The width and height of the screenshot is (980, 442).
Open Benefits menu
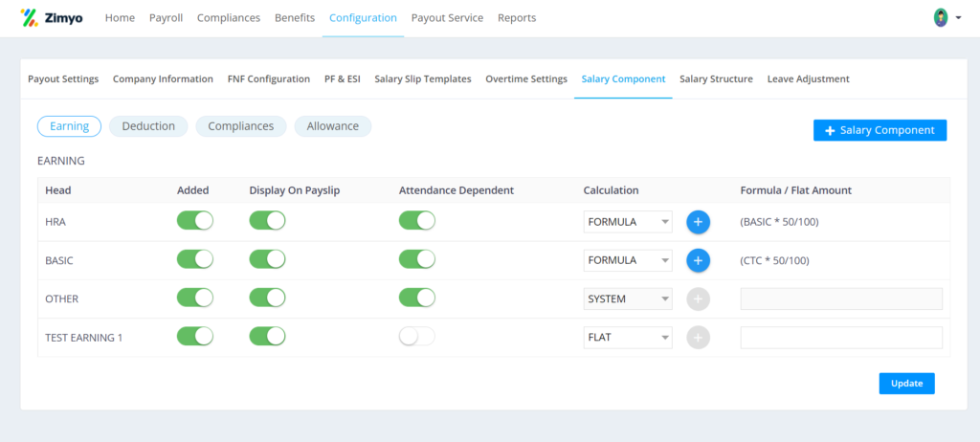pos(295,18)
